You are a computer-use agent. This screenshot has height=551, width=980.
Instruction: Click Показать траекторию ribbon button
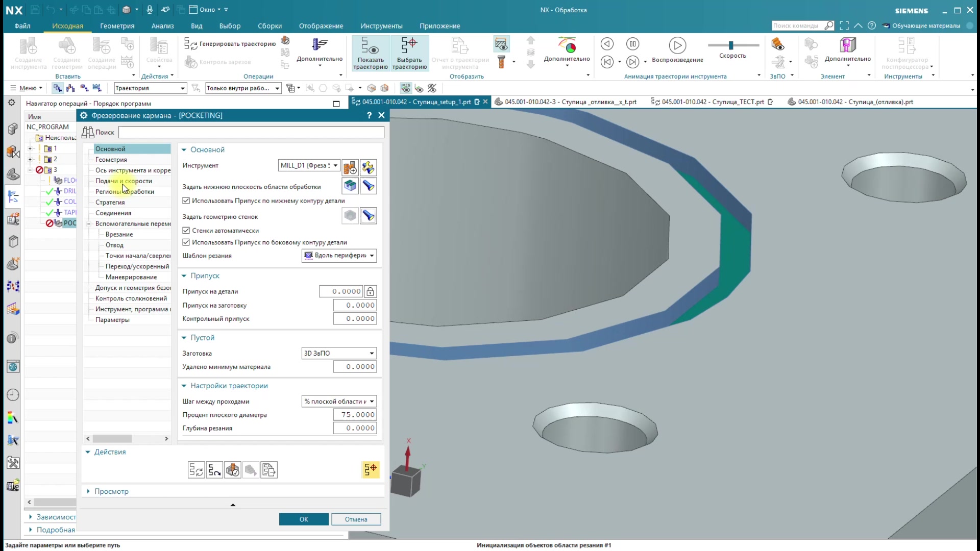tap(371, 53)
